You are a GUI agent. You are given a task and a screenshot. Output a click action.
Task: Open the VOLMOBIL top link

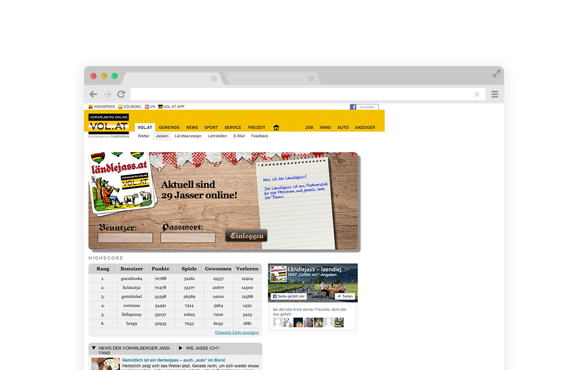pos(130,107)
